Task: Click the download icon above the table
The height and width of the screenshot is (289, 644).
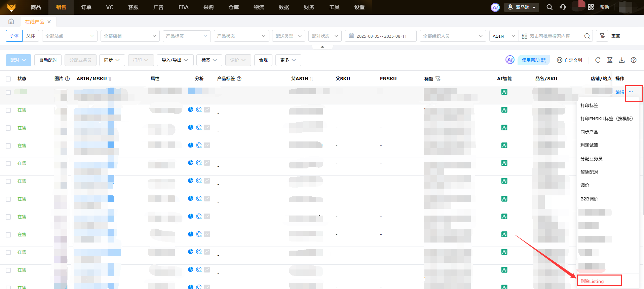Action: click(621, 60)
